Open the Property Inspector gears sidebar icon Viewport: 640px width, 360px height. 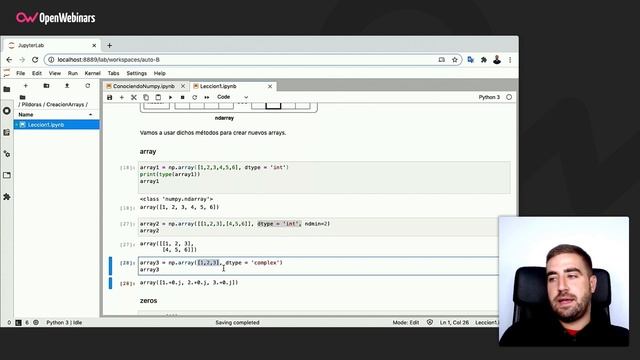pyautogui.click(x=7, y=154)
